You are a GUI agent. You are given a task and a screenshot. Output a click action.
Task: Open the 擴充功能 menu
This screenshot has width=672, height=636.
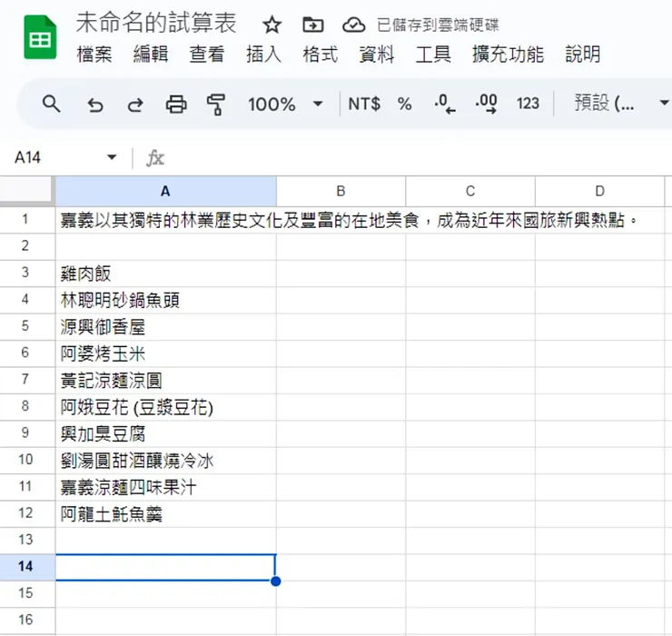point(509,55)
